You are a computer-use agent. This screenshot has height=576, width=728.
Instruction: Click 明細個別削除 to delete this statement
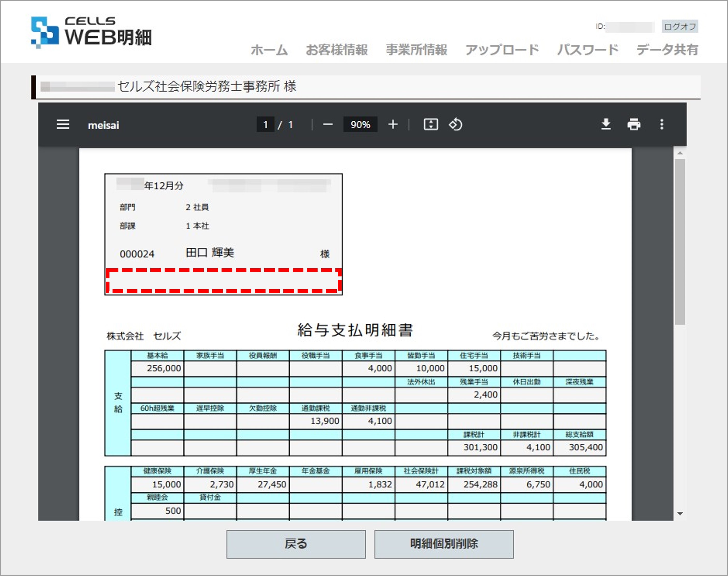[x=444, y=544]
